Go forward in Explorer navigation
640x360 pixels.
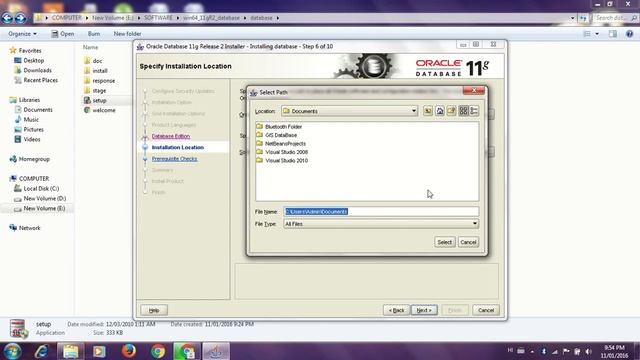pyautogui.click(x=20, y=18)
